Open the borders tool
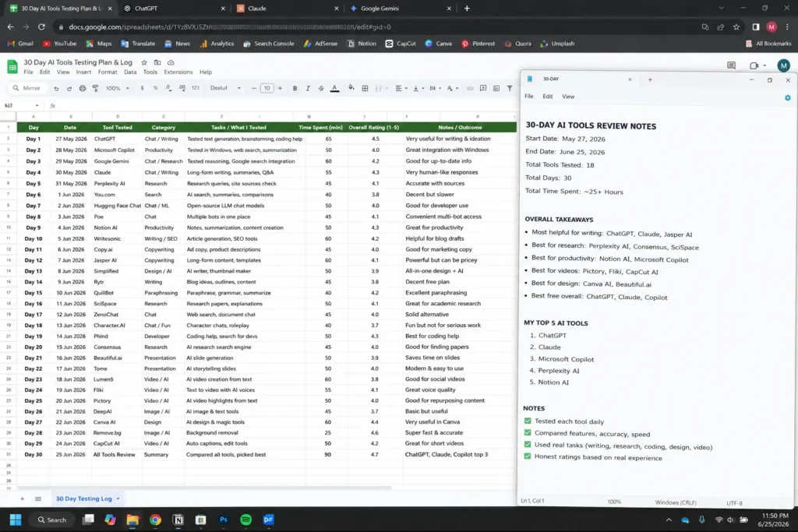Viewport: 798px width, 532px height. coord(365,89)
